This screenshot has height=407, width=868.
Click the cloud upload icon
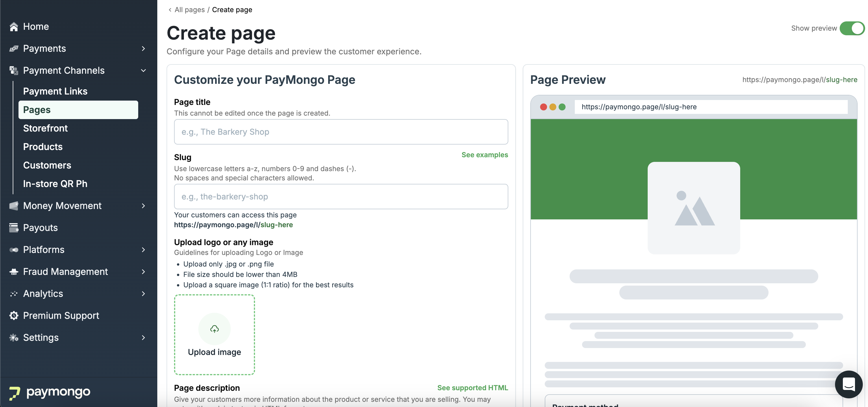214,329
